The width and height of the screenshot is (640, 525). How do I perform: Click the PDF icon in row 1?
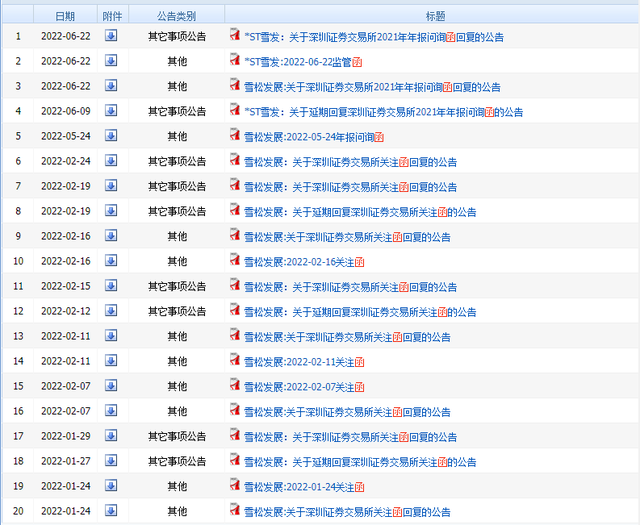tap(234, 34)
